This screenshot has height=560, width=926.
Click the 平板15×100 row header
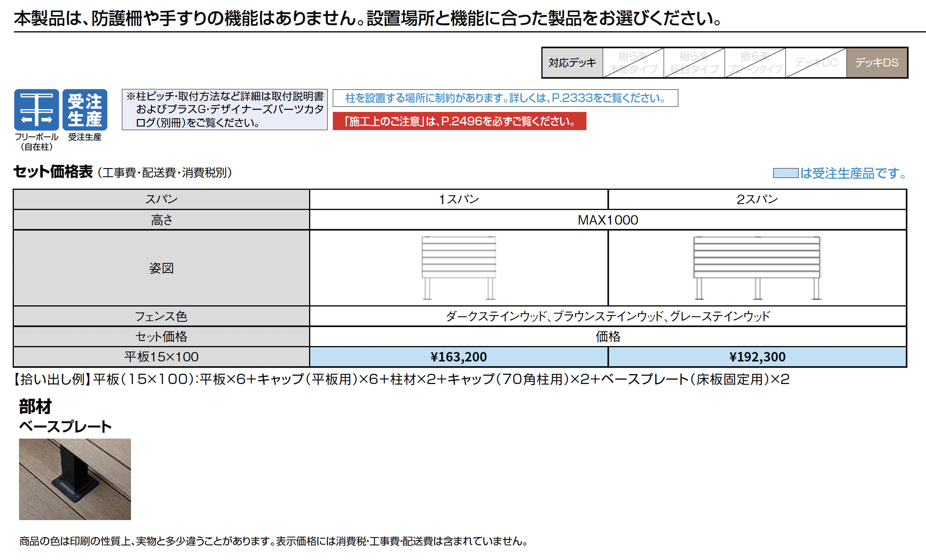click(x=161, y=357)
